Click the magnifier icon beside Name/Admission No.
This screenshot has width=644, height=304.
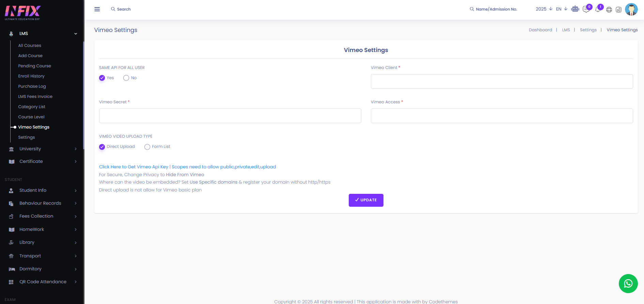click(472, 9)
